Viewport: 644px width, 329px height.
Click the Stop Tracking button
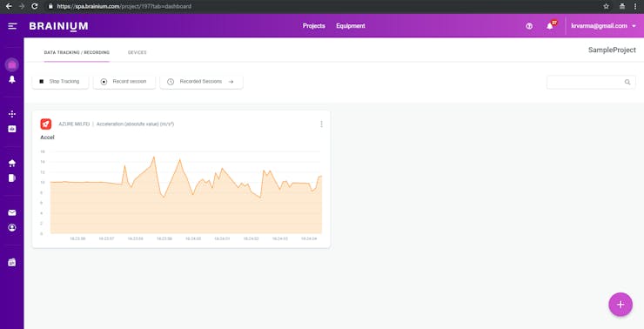(60, 81)
